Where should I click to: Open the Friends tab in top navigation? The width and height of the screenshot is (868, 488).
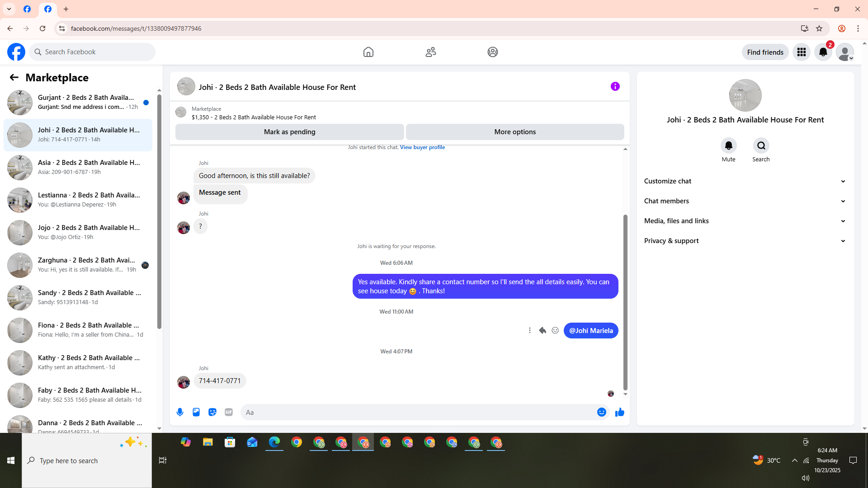tap(430, 52)
